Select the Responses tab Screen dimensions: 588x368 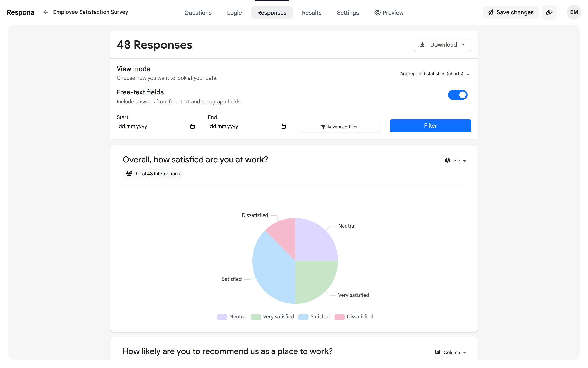272,13
